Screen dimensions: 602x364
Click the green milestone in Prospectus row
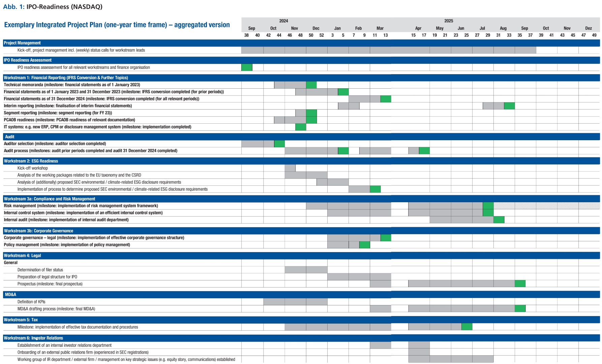tap(520, 284)
